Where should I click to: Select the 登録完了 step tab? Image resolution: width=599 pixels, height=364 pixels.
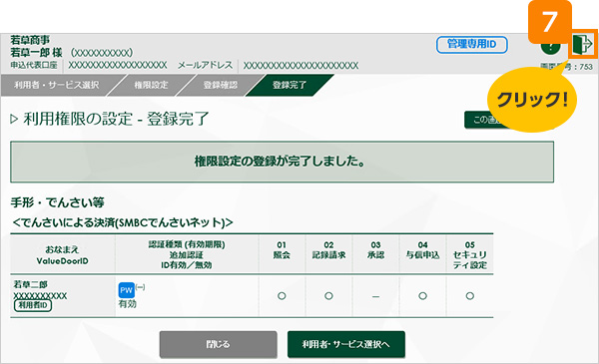[290, 85]
